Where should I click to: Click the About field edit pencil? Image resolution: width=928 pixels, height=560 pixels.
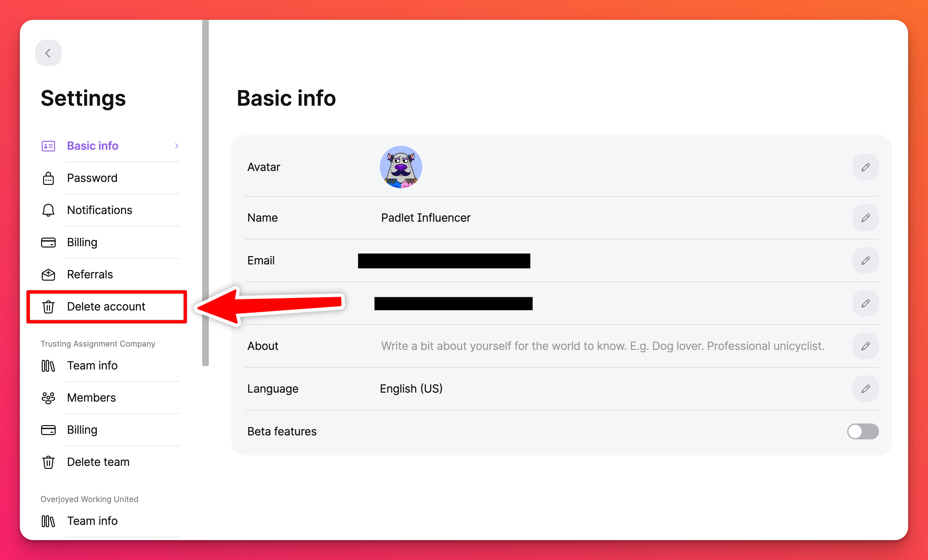865,346
